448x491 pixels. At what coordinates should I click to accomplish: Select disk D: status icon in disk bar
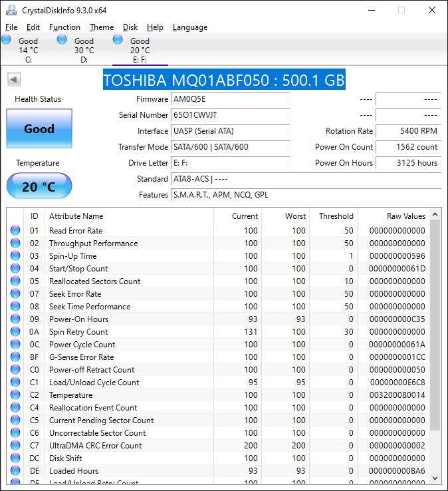62,40
